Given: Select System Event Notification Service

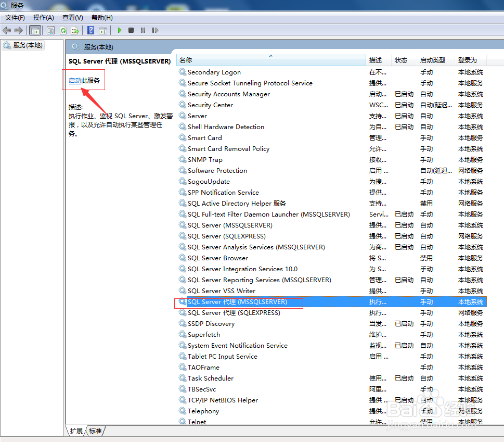Looking at the screenshot, I should point(332,346).
